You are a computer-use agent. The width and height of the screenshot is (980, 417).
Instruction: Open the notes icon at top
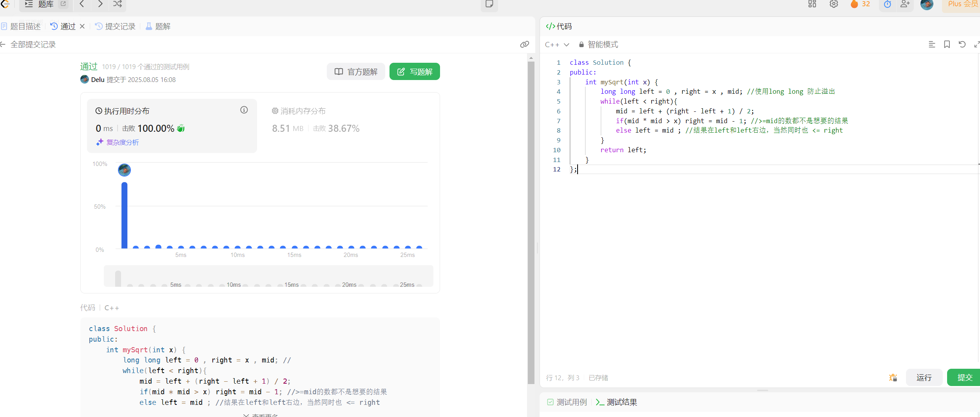pyautogui.click(x=489, y=4)
